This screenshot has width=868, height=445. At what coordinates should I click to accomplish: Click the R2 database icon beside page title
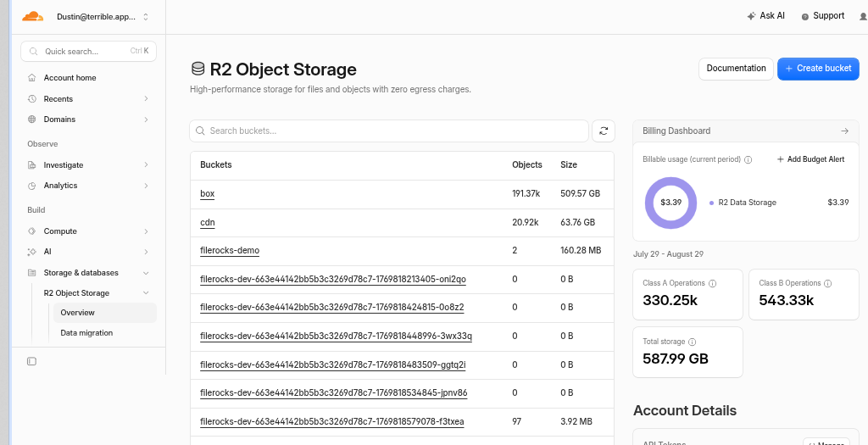[x=198, y=70]
